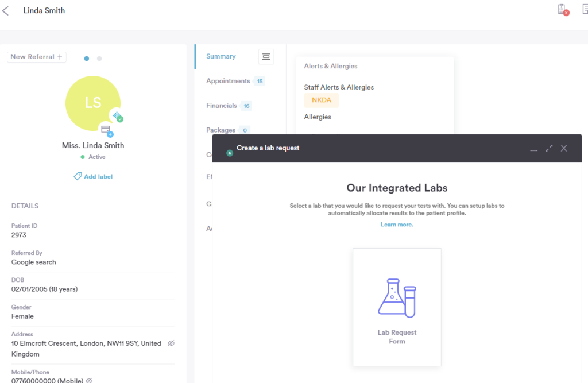Click Add label under patient name

(x=93, y=176)
